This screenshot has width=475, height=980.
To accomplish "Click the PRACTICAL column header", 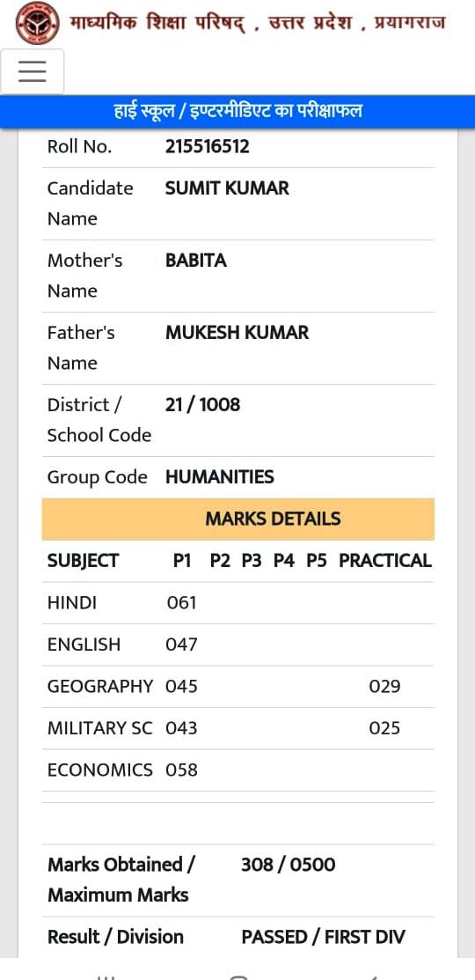I will [385, 561].
